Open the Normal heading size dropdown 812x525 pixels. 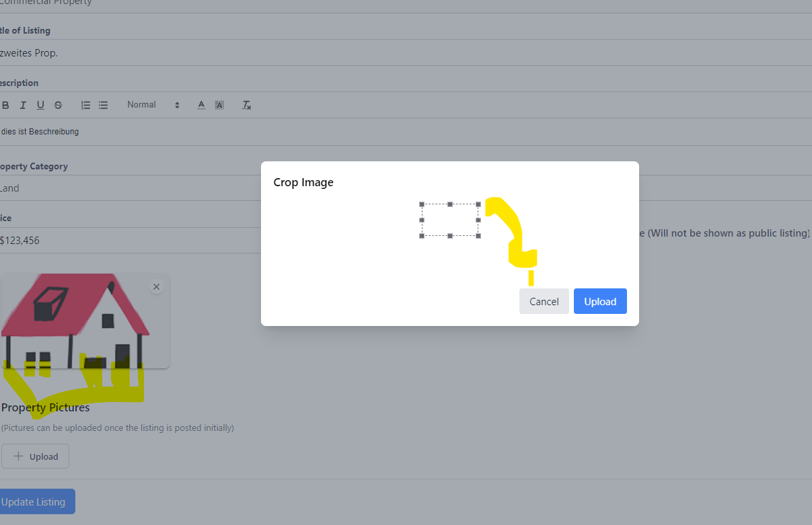pos(153,105)
